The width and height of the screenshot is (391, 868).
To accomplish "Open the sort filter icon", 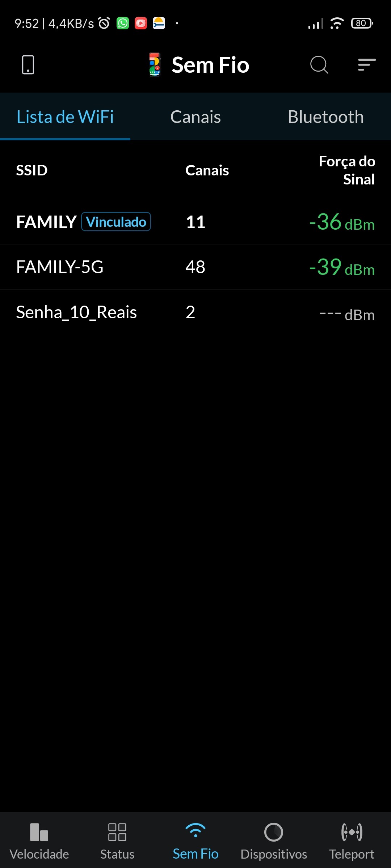I will tap(366, 65).
